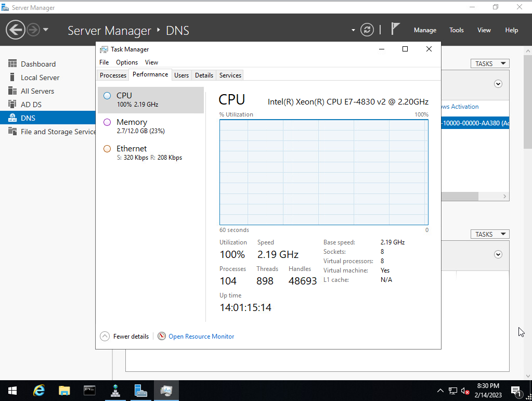Open File Explorer from the taskbar
532x401 pixels.
coord(64,391)
